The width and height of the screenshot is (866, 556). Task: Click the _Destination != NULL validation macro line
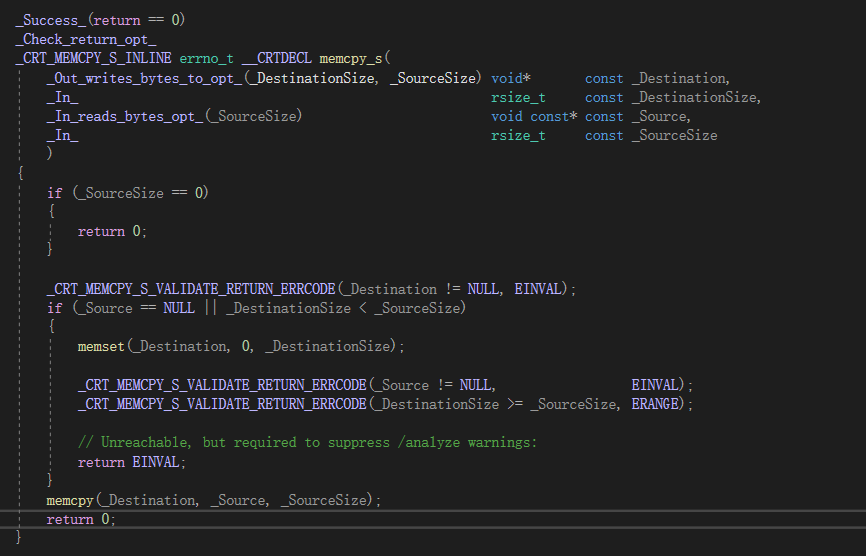(x=311, y=289)
